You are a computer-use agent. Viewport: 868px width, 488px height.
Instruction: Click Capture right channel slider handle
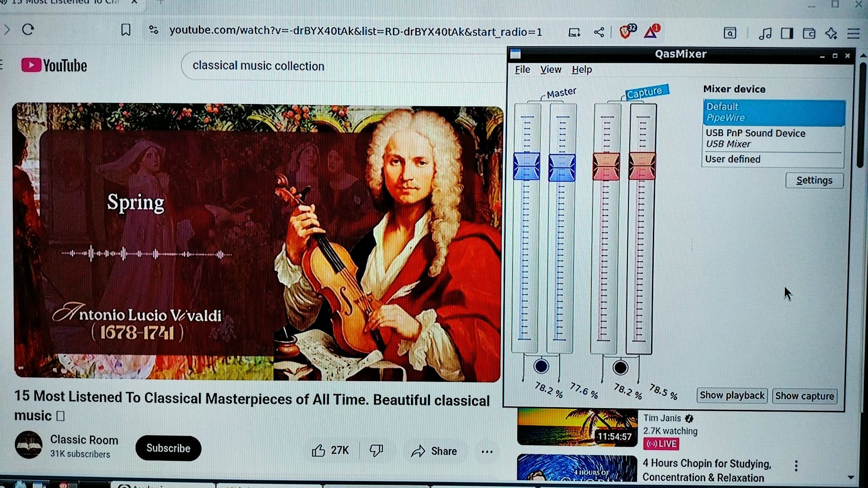pyautogui.click(x=642, y=166)
